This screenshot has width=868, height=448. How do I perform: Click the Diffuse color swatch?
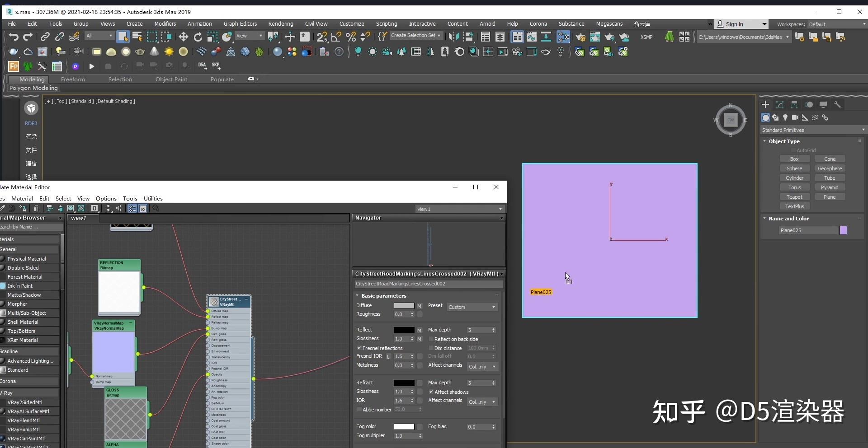(x=404, y=306)
